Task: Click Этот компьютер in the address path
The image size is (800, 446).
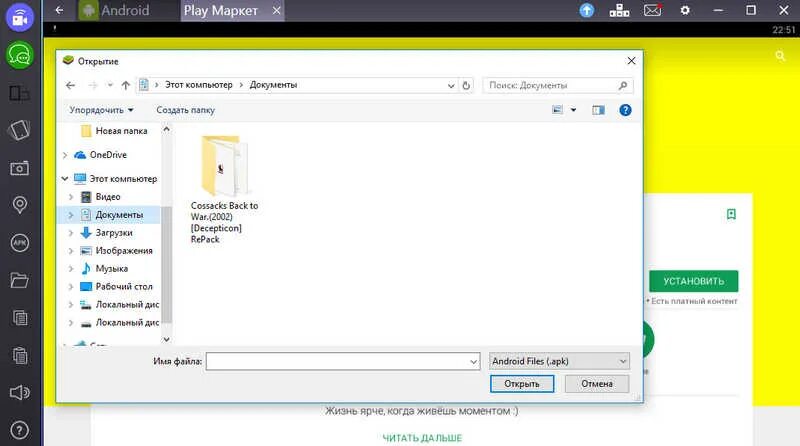Action: point(198,85)
